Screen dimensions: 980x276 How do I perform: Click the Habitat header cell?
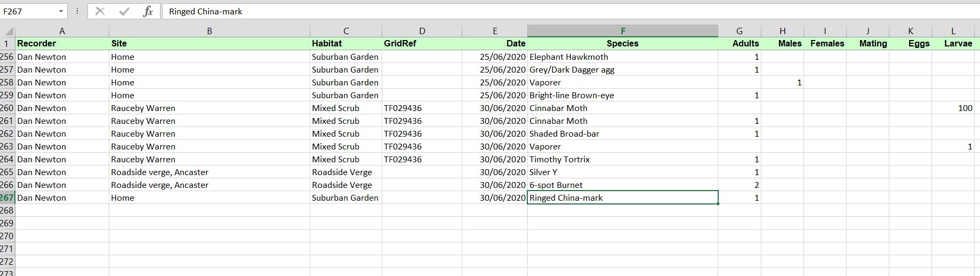click(346, 44)
